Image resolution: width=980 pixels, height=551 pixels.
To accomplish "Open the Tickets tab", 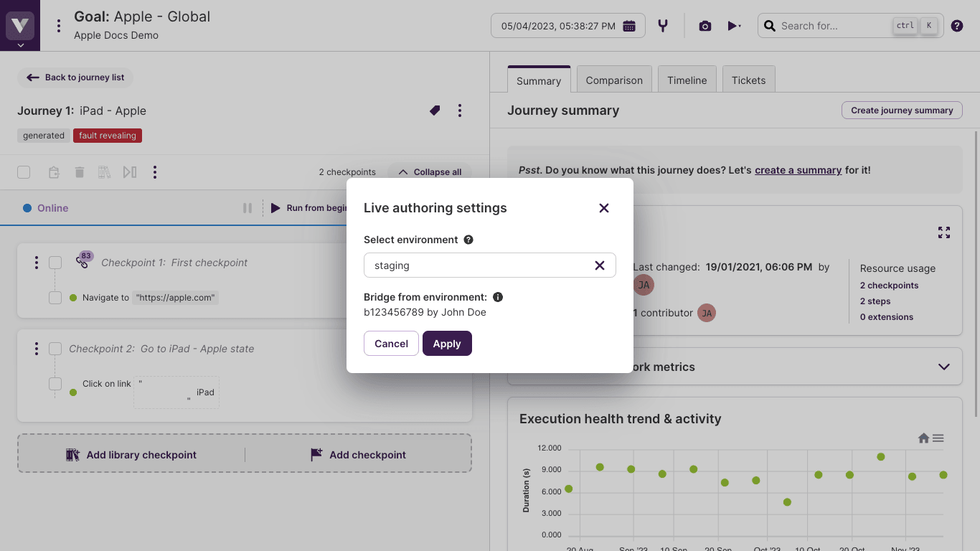I will click(748, 80).
